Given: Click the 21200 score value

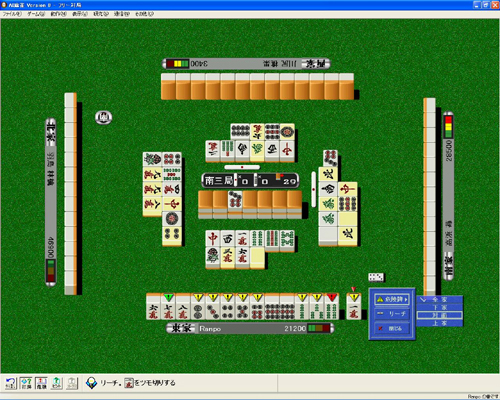Looking at the screenshot, I should click(295, 329).
